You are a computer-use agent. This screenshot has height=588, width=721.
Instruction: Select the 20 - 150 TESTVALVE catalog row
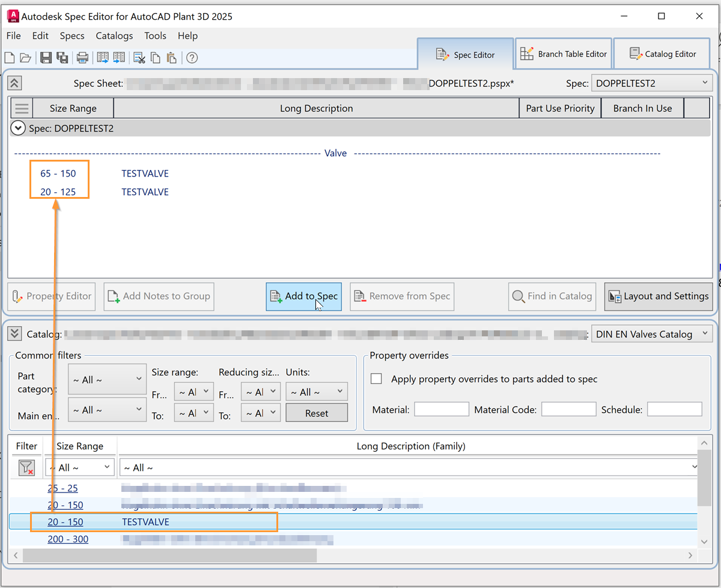pyautogui.click(x=353, y=522)
